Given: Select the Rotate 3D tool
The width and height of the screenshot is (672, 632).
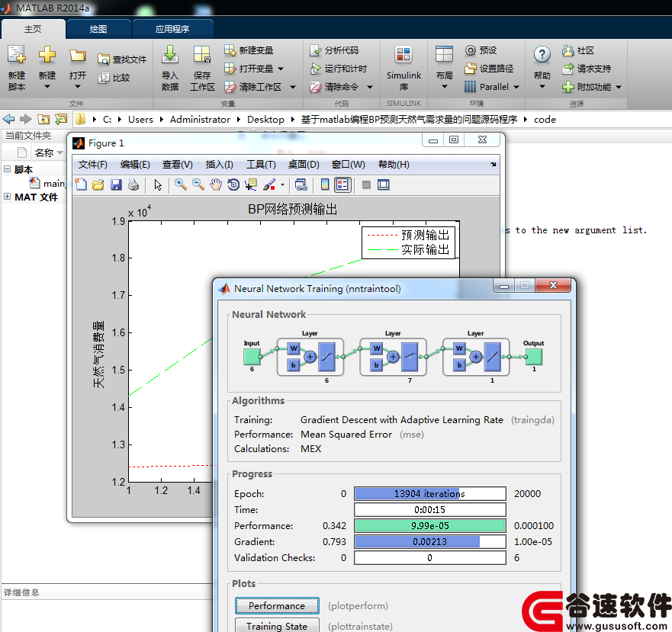Looking at the screenshot, I should 233,184.
